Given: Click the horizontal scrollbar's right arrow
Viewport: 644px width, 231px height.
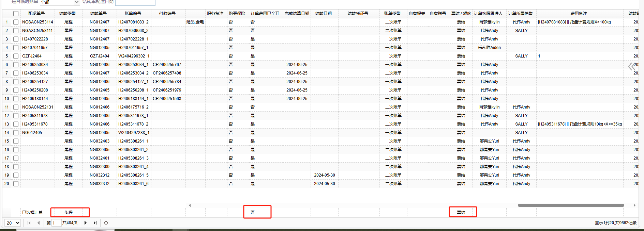Looking at the screenshot, I should (x=634, y=205).
